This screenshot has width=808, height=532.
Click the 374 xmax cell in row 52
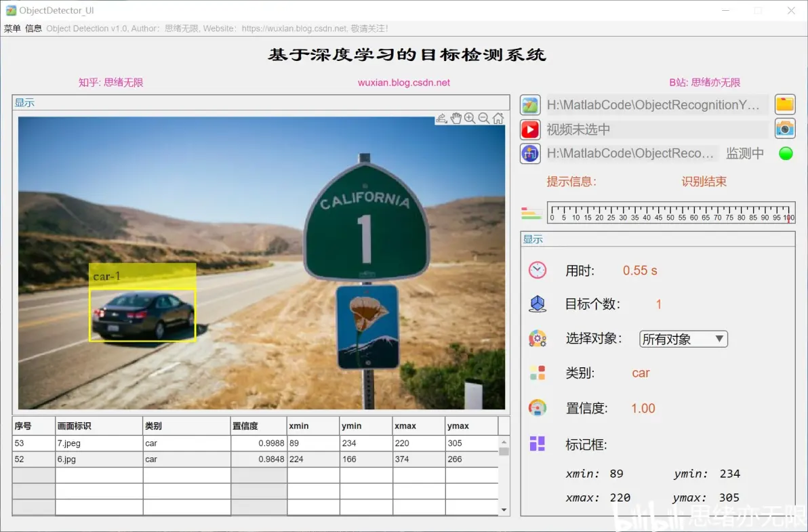click(419, 459)
